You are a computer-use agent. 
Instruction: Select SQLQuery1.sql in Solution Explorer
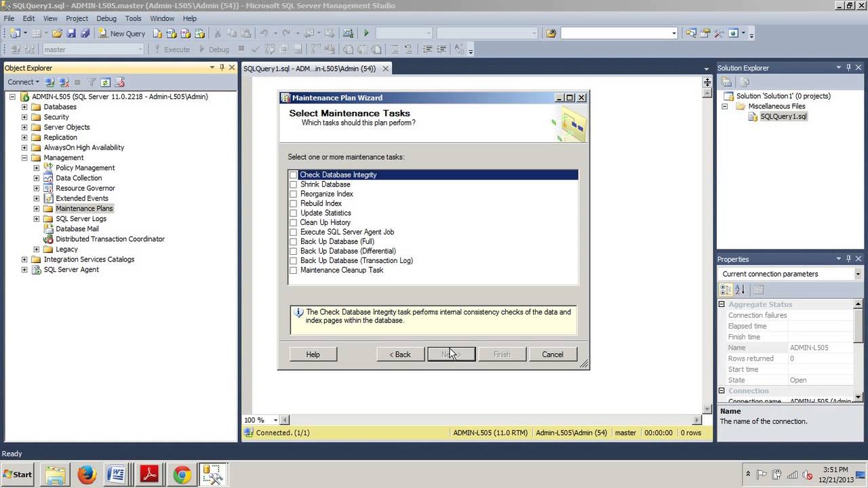783,117
